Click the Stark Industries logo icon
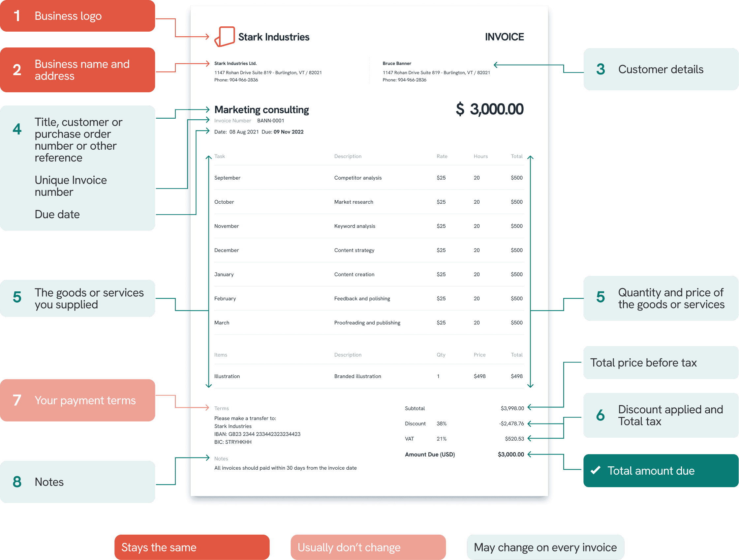This screenshot has width=739, height=560. pos(225,36)
